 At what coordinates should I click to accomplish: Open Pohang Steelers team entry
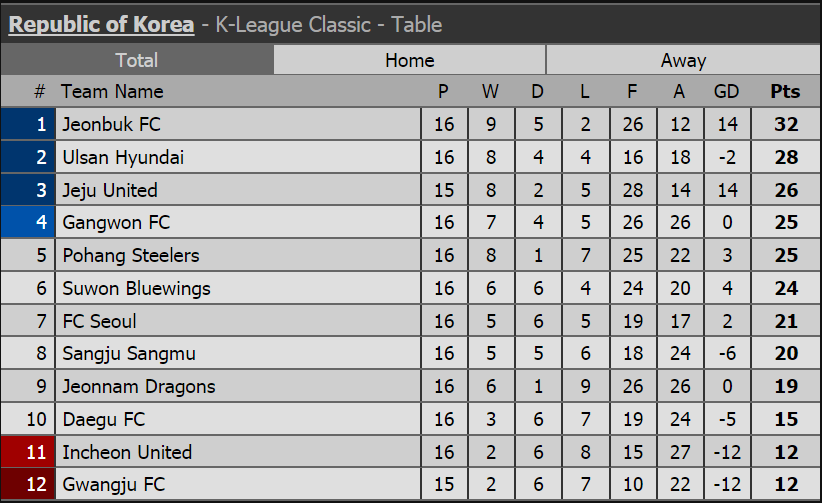coord(131,255)
